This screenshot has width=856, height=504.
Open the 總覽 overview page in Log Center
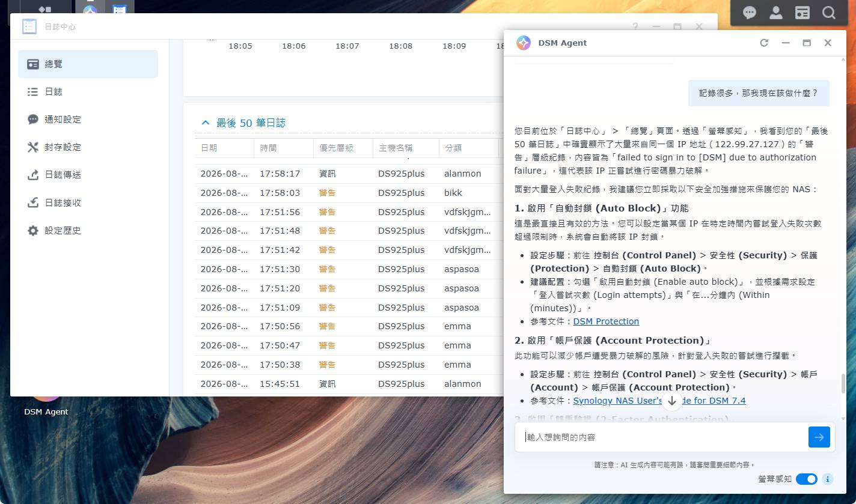click(x=88, y=64)
